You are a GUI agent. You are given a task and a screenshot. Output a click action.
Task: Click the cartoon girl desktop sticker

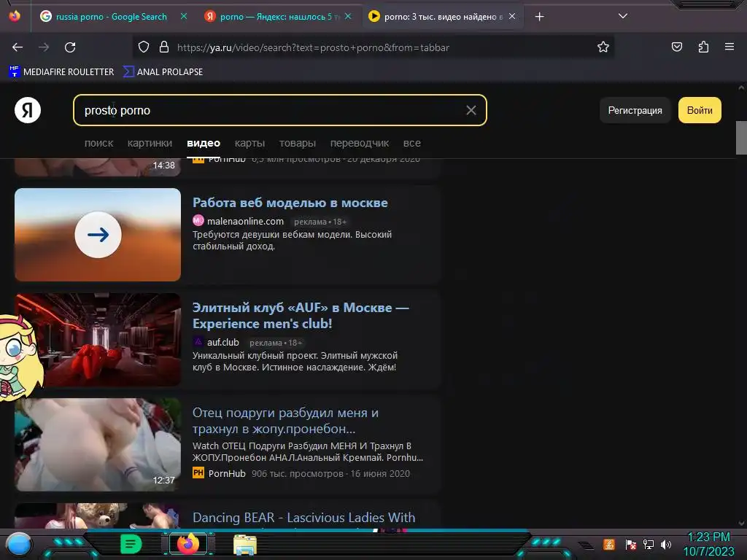pos(20,357)
